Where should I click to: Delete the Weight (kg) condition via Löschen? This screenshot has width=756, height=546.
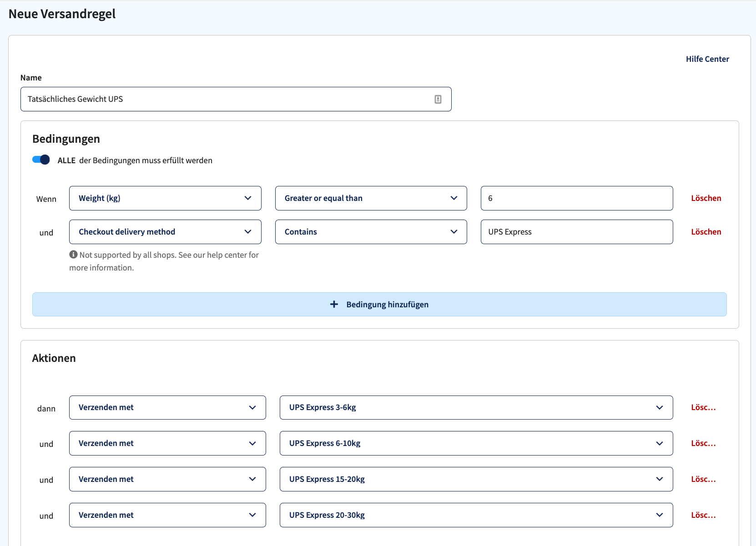(x=706, y=198)
